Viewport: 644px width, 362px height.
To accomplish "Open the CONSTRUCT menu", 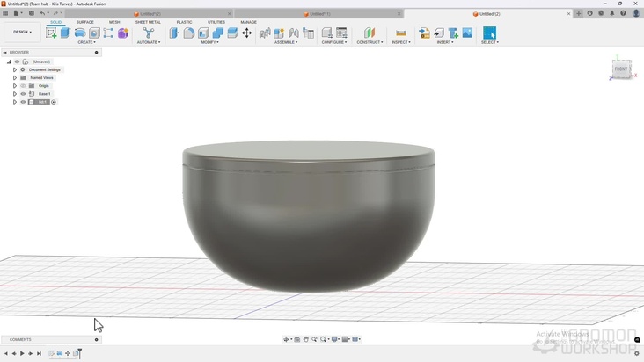I will [x=370, y=42].
